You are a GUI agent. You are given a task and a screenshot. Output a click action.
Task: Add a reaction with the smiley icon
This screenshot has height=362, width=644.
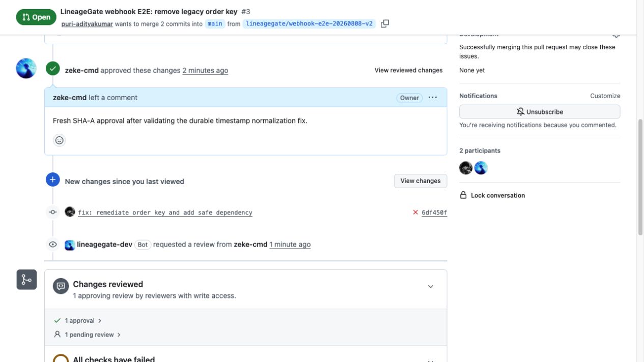pos(60,140)
